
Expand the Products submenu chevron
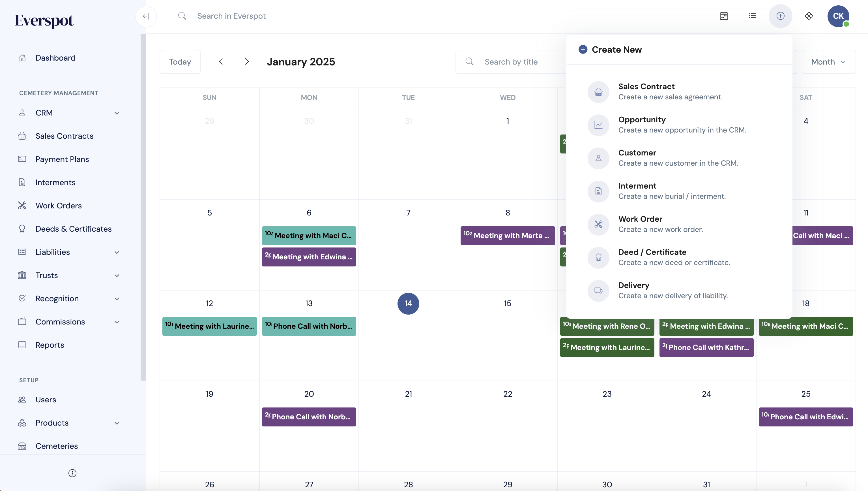point(117,423)
